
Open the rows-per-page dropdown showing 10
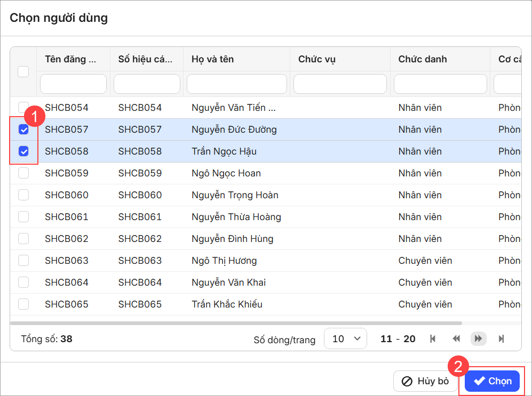[x=345, y=339]
